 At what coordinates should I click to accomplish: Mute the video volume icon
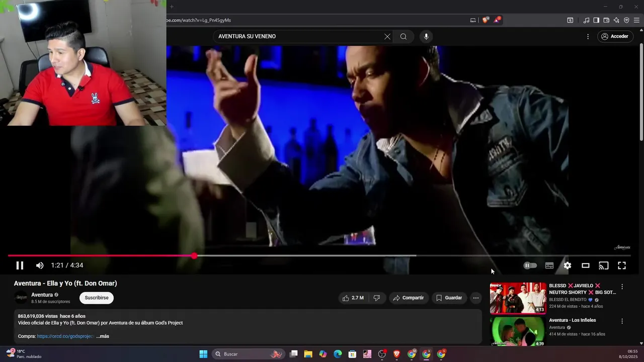tap(40, 265)
